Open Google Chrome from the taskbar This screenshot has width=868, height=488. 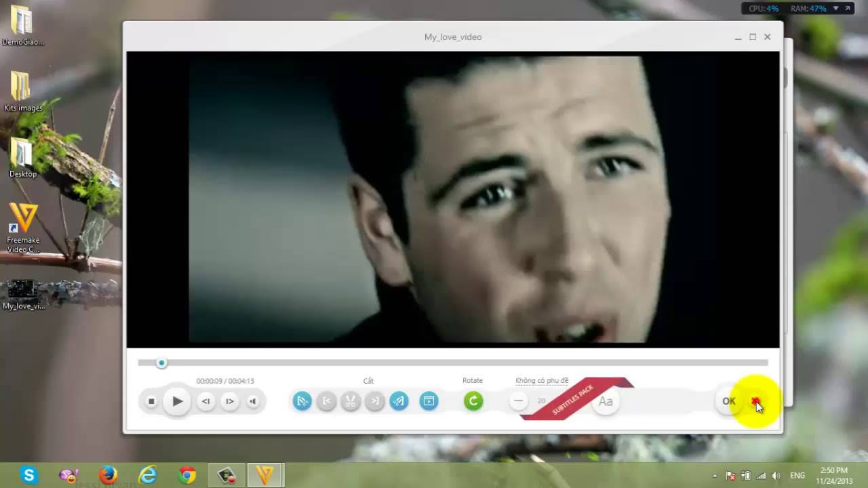click(x=187, y=475)
